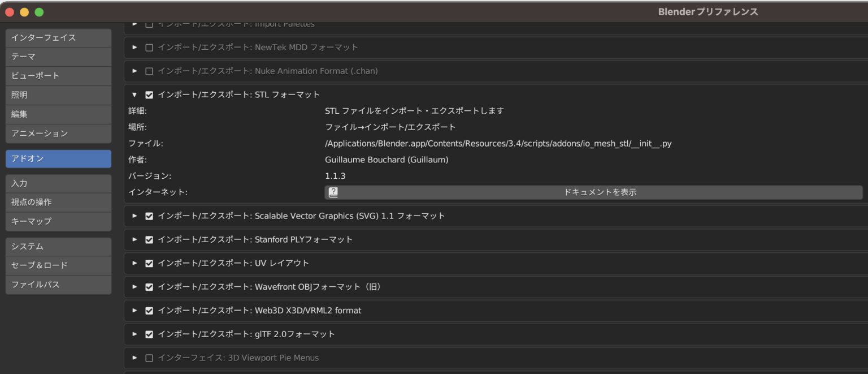
Task: Collapse the STL フォーマット addon details
Action: [134, 95]
